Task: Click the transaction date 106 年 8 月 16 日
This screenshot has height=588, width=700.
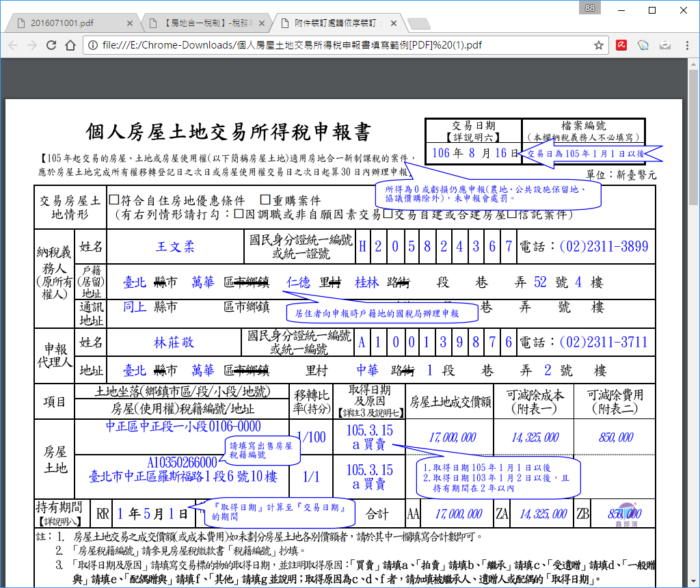Action: (x=475, y=153)
